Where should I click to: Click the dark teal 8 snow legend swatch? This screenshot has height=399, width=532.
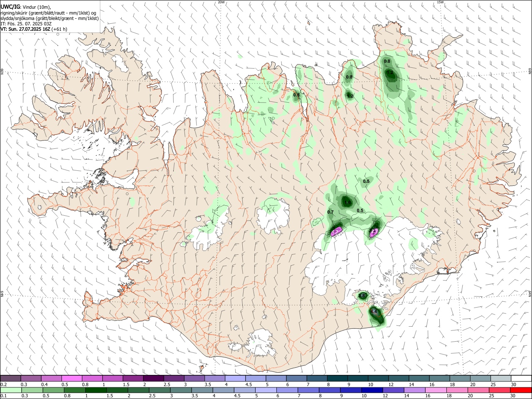pyautogui.click(x=337, y=378)
